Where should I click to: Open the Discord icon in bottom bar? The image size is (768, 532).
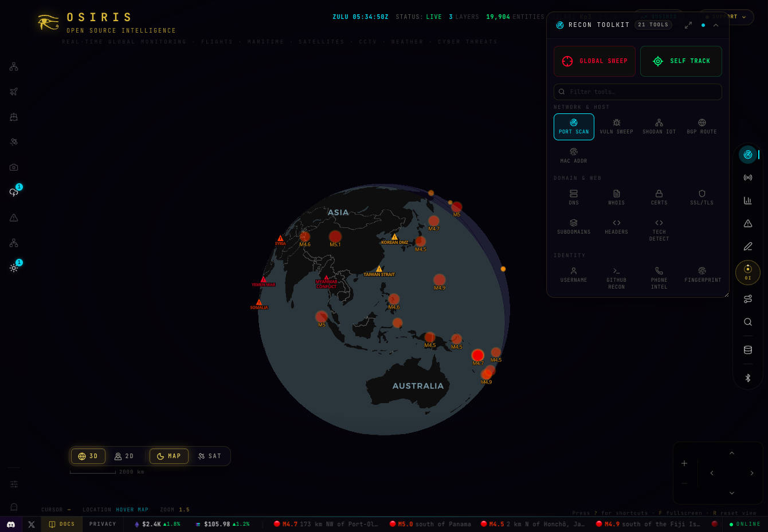[x=11, y=524]
